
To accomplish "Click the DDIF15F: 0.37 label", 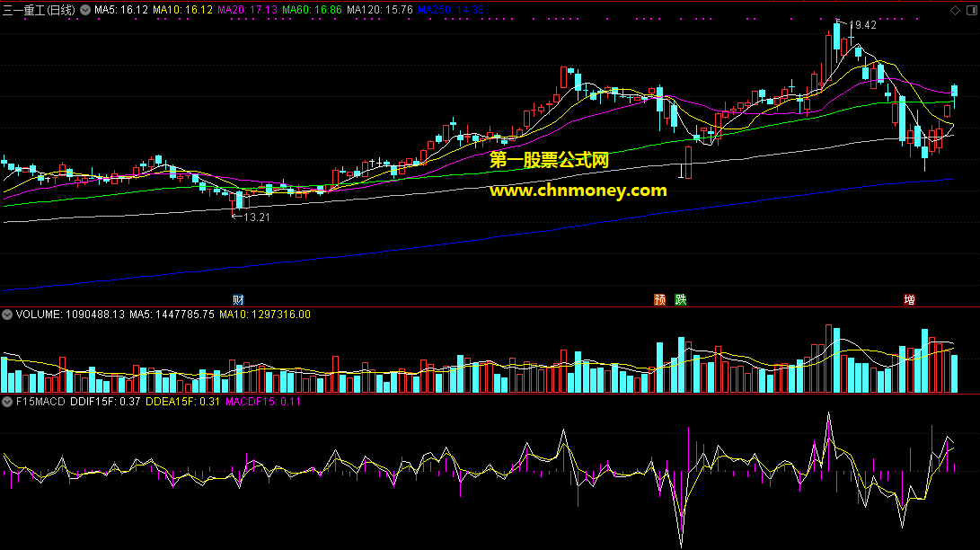I will 105,401.
